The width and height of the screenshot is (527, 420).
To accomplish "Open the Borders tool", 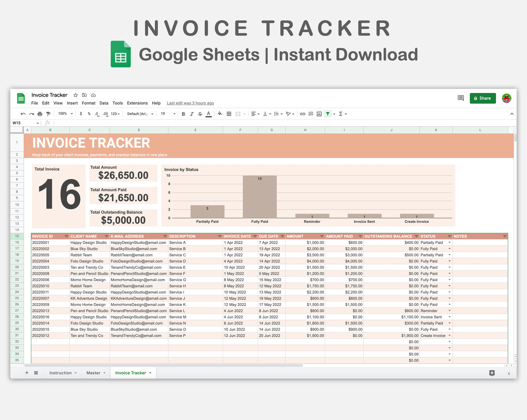I will coord(229,114).
